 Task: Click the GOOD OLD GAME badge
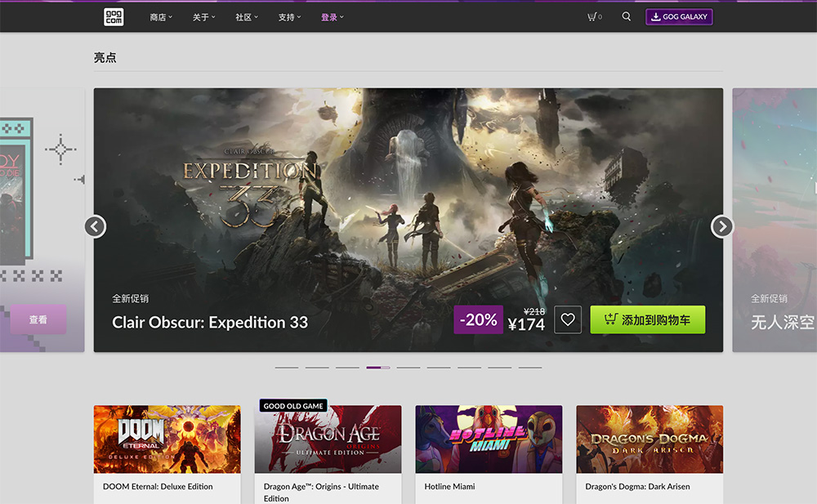[293, 405]
